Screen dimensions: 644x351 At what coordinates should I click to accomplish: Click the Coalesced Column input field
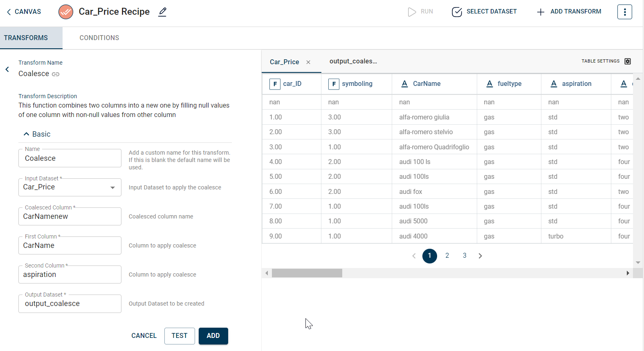point(70,216)
